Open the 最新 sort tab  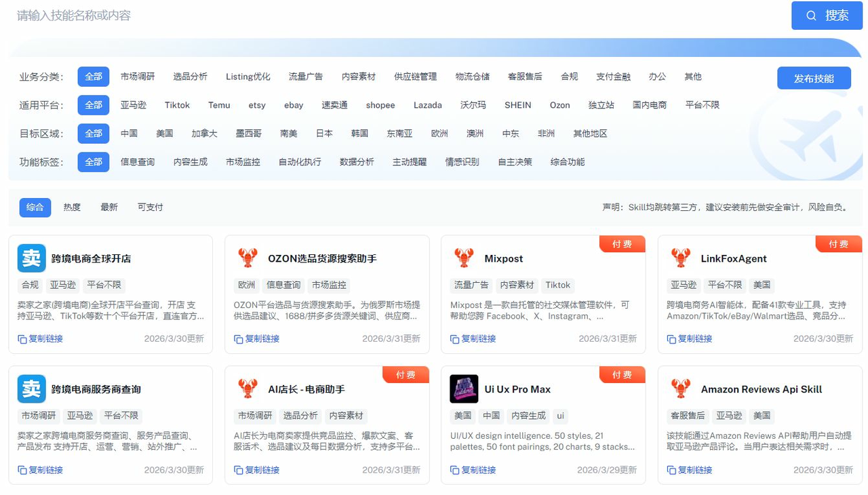109,207
